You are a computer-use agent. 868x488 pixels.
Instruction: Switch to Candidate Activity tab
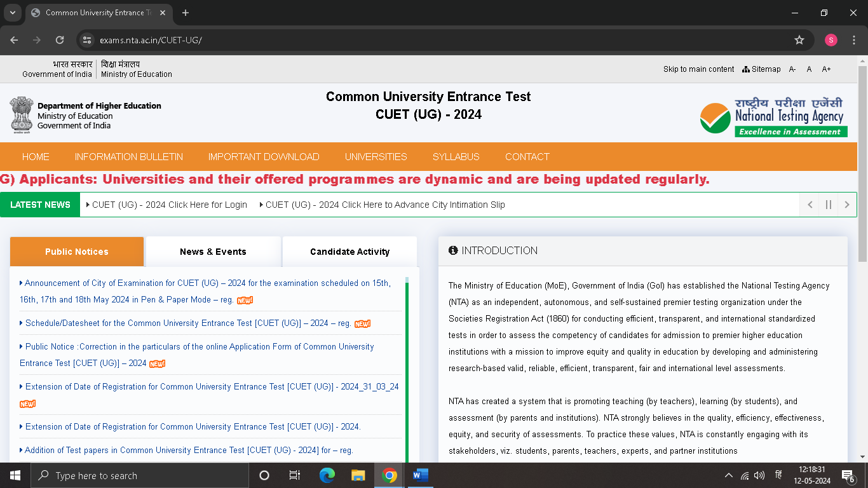(x=349, y=252)
